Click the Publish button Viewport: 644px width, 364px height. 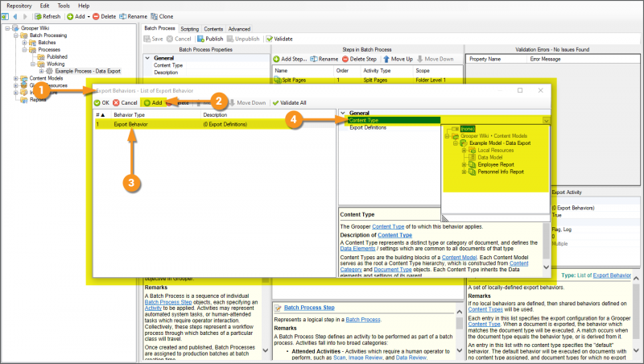point(208,39)
